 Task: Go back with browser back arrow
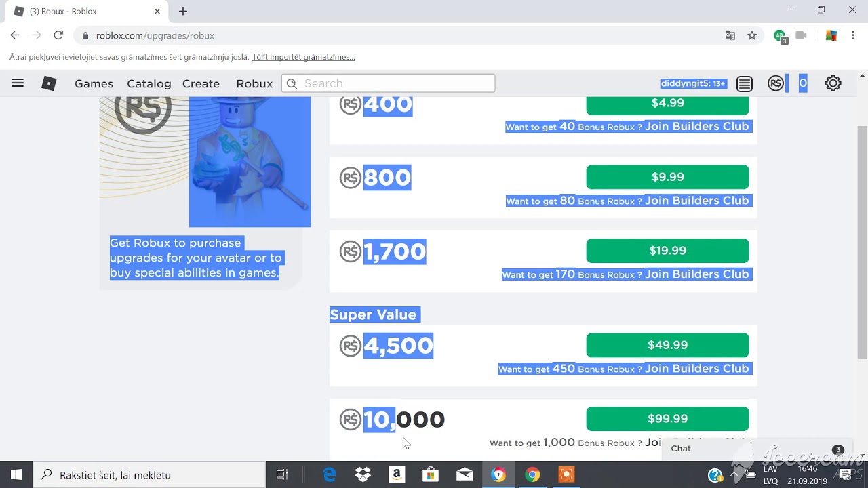pos(15,35)
